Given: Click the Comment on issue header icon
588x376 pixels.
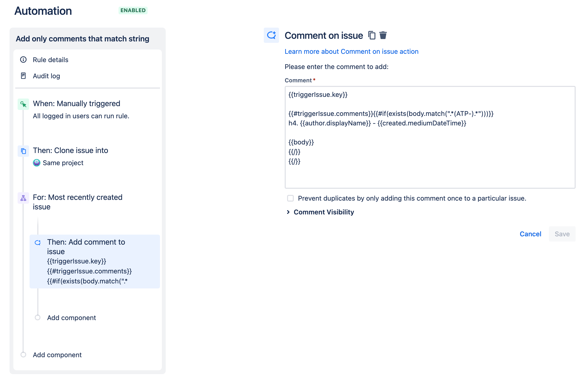Looking at the screenshot, I should pos(271,35).
